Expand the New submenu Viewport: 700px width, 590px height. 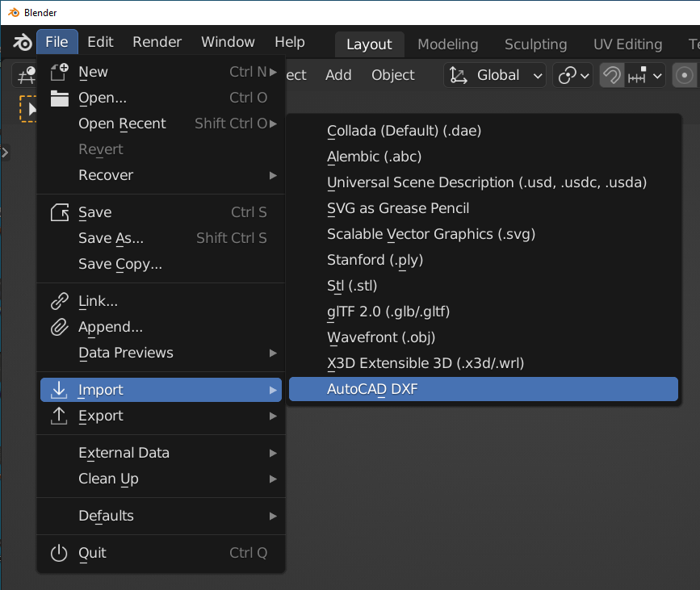[273, 72]
